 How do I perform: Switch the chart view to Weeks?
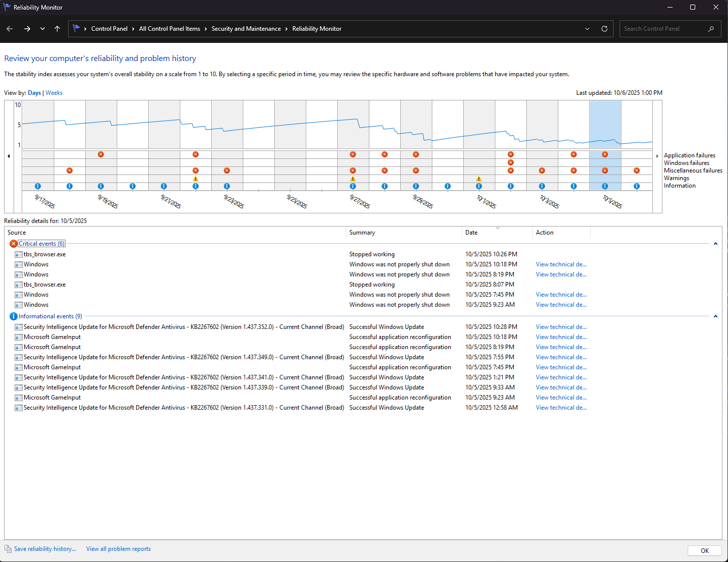pos(54,93)
